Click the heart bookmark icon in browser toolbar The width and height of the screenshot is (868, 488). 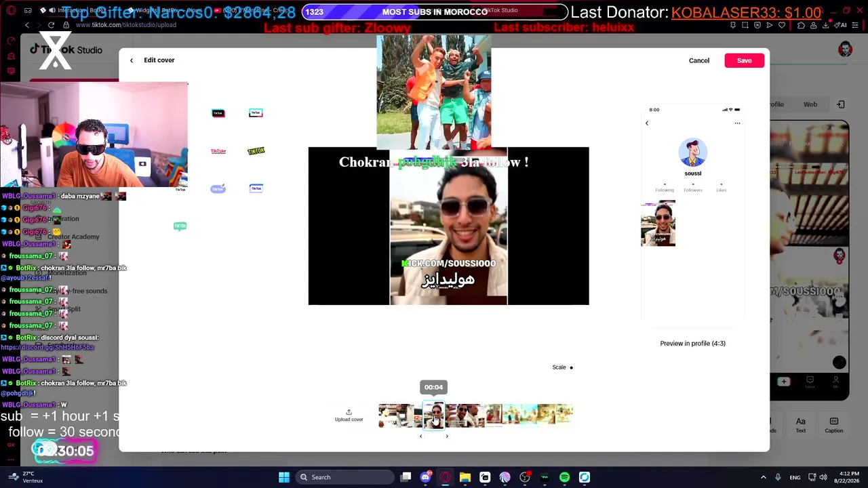click(x=782, y=25)
